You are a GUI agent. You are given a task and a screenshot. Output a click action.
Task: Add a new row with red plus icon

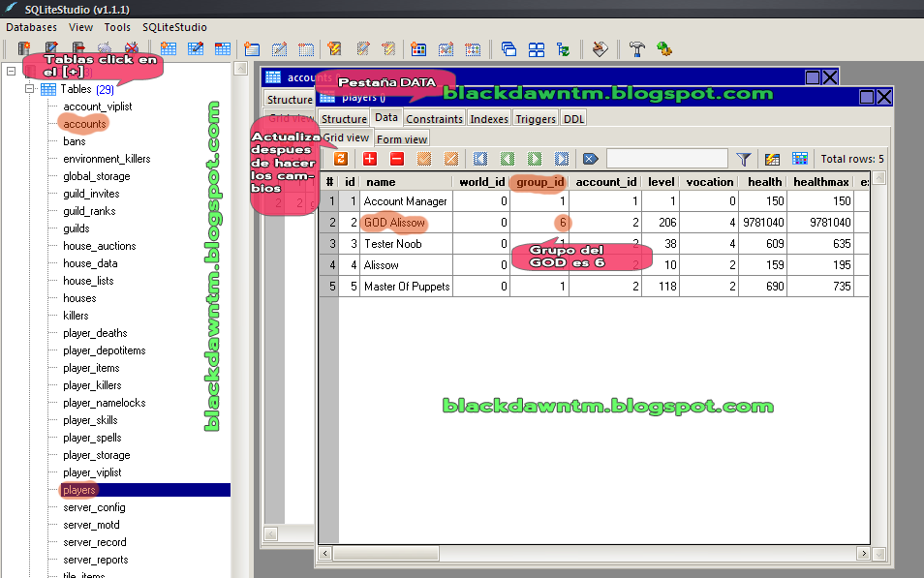369,159
